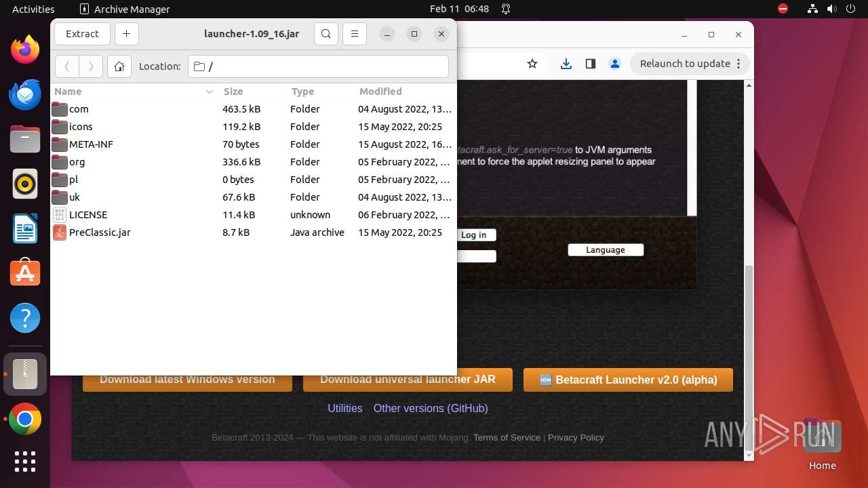Viewport: 868px width, 488px height.
Task: Select the pl folder icon
Action: pyautogui.click(x=60, y=180)
